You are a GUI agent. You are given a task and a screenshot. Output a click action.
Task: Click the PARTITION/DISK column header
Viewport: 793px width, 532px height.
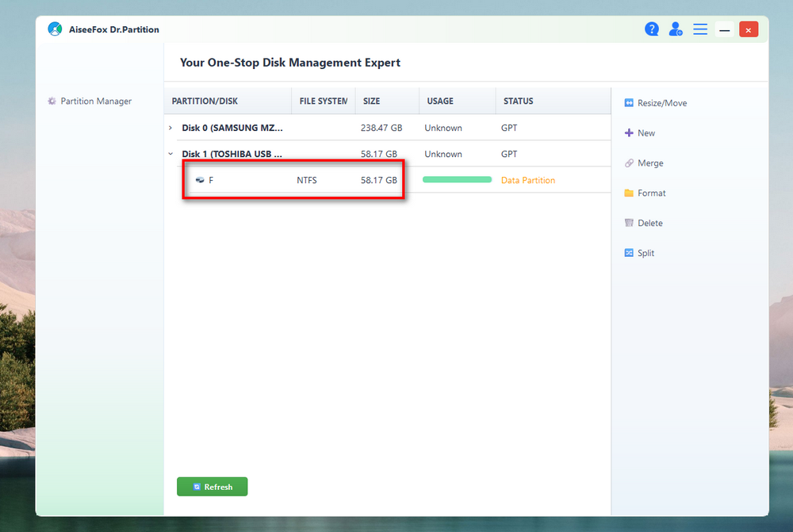(x=205, y=101)
